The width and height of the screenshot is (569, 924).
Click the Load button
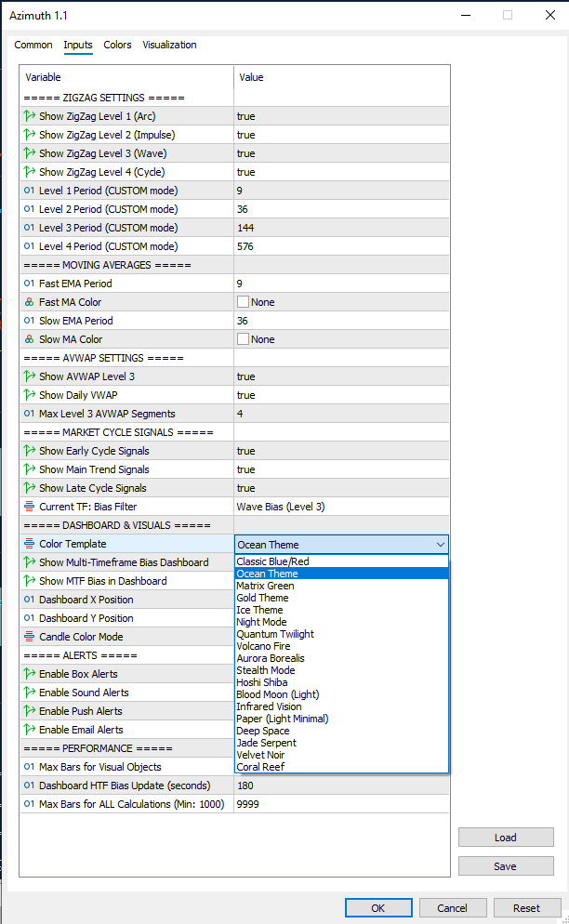[506, 838]
